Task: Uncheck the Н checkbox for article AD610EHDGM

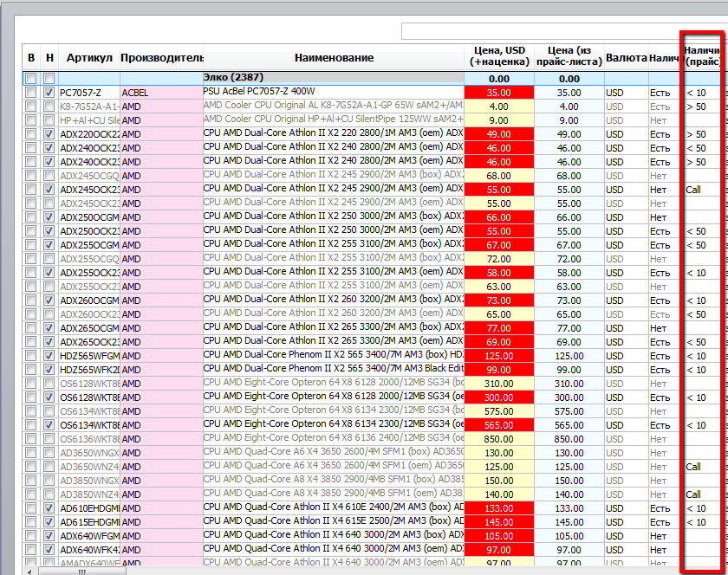Action: tap(49, 508)
